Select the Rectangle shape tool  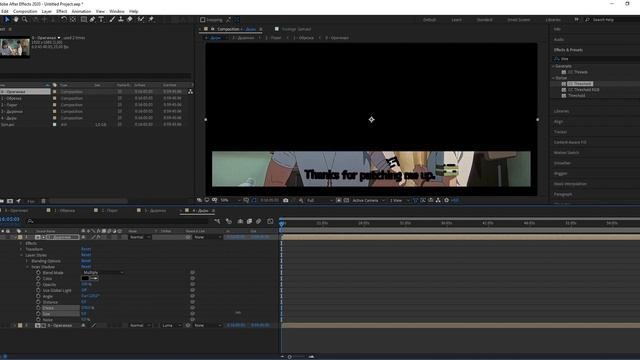click(83, 20)
